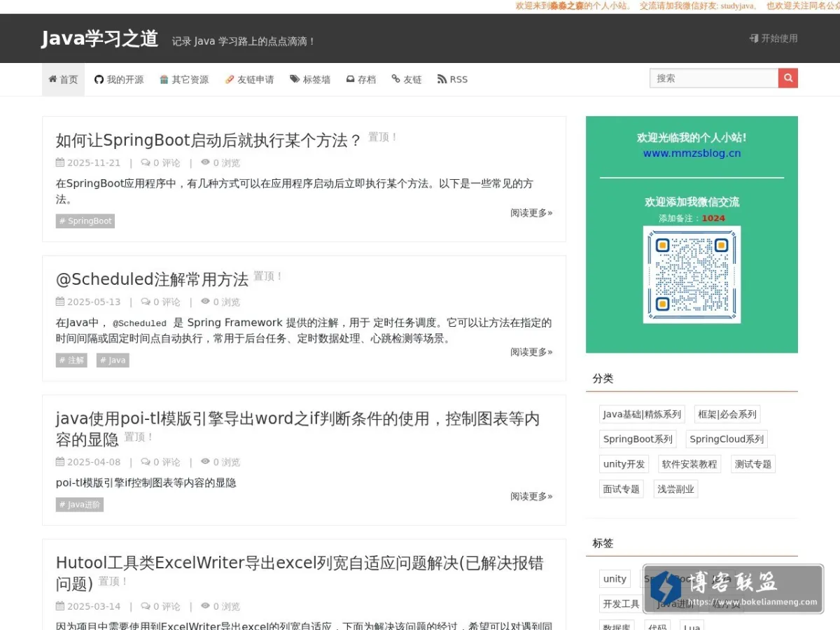Open the Java基础|精炼系列 category
Image resolution: width=840 pixels, height=630 pixels.
(642, 414)
